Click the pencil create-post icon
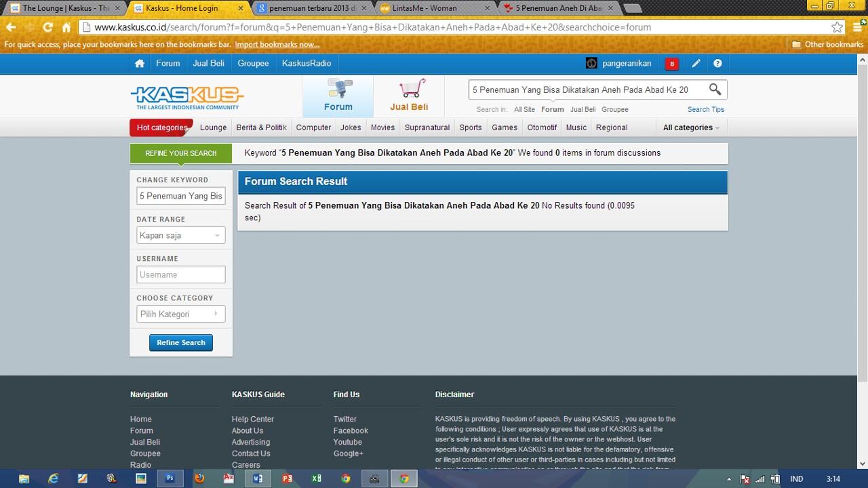This screenshot has height=488, width=868. click(696, 63)
